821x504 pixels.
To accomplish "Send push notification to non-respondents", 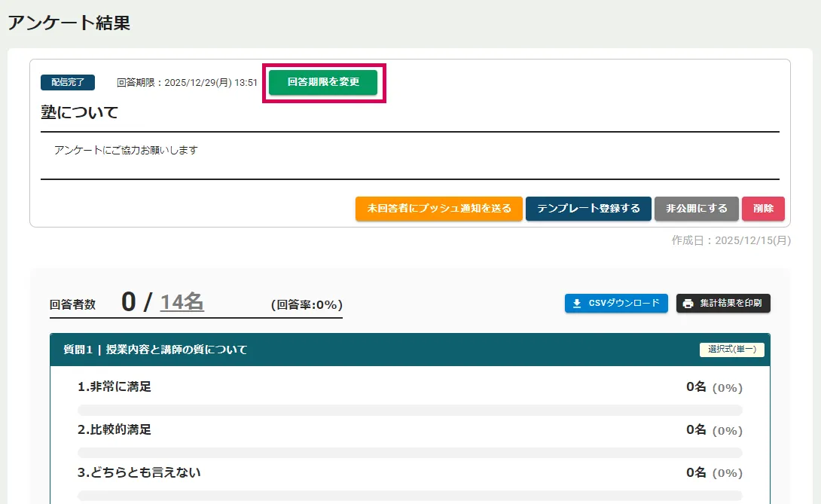I will pos(438,209).
